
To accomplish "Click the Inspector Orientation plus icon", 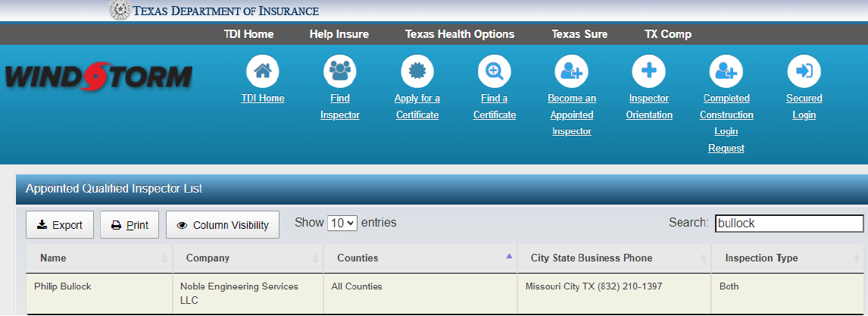I will tap(649, 71).
